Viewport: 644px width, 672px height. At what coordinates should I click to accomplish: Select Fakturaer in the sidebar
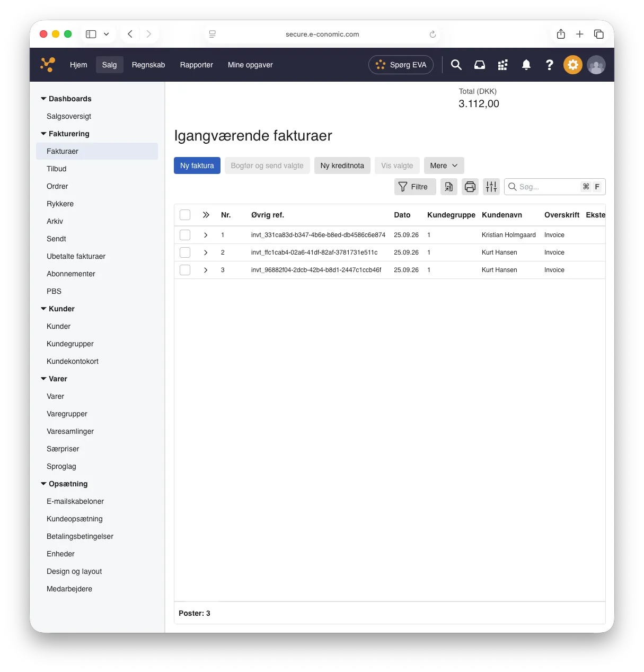(x=97, y=151)
